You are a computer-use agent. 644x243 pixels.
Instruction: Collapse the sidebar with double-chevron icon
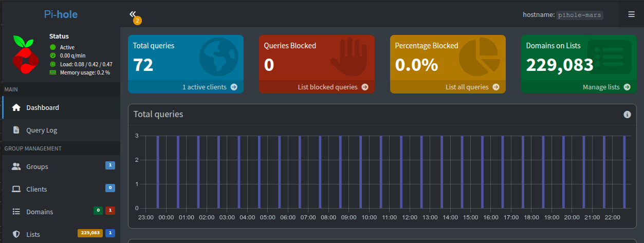(x=133, y=14)
